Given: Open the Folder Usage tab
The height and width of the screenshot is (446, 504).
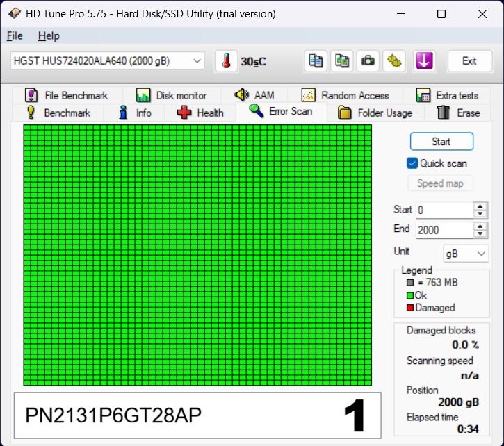Looking at the screenshot, I should click(375, 113).
